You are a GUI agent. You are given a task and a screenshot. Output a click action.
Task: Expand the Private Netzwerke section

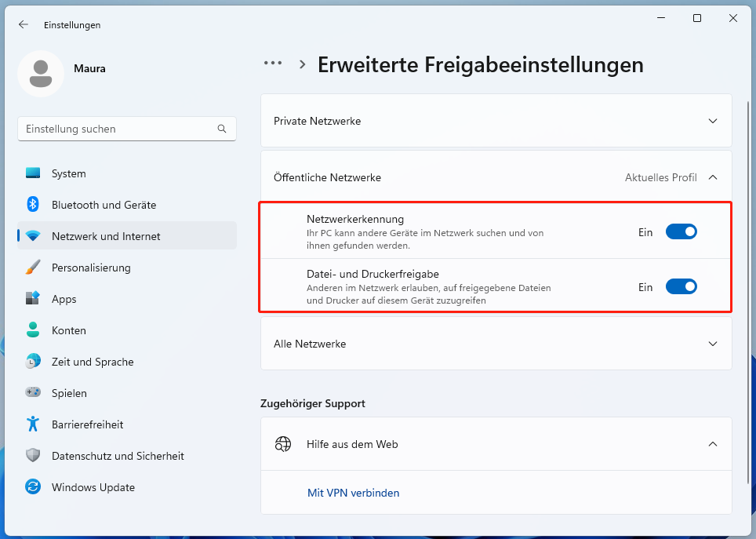click(x=712, y=121)
